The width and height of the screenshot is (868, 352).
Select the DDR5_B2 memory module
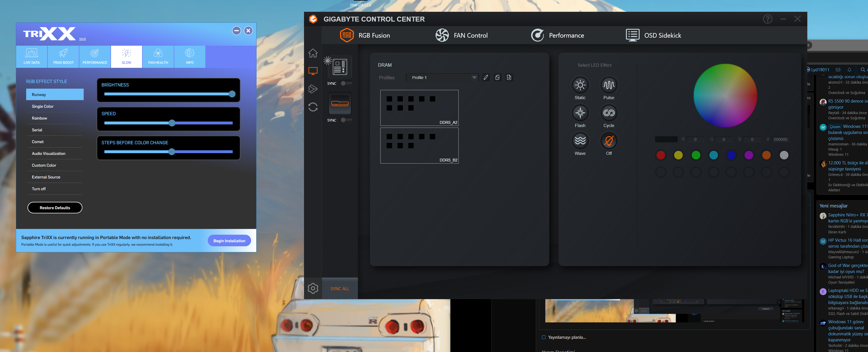pyautogui.click(x=419, y=145)
